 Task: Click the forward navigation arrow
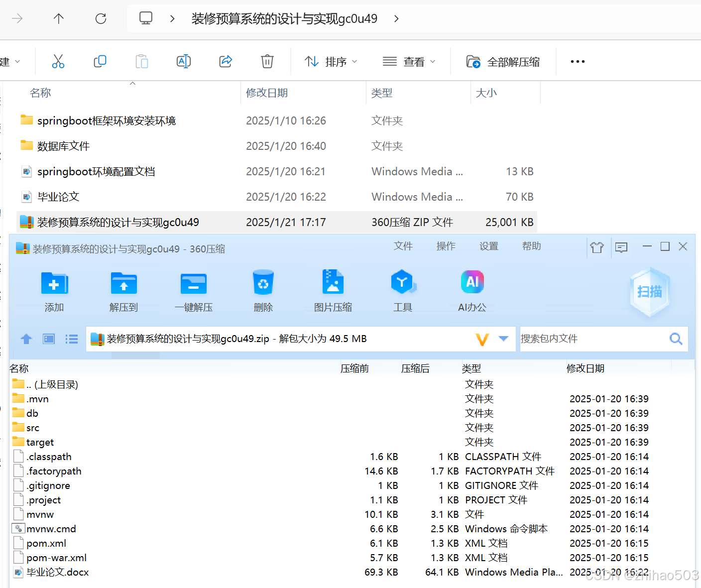coord(17,19)
